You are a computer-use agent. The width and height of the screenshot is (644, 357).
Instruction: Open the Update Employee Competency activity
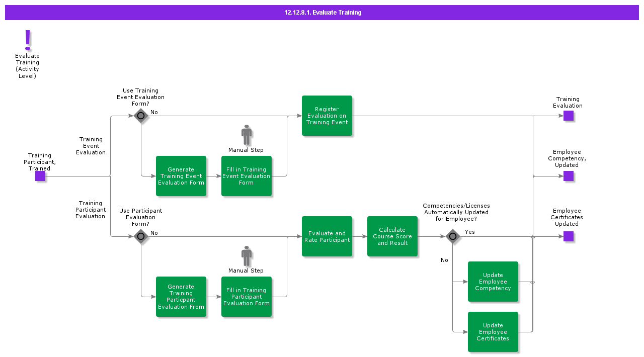click(x=493, y=282)
